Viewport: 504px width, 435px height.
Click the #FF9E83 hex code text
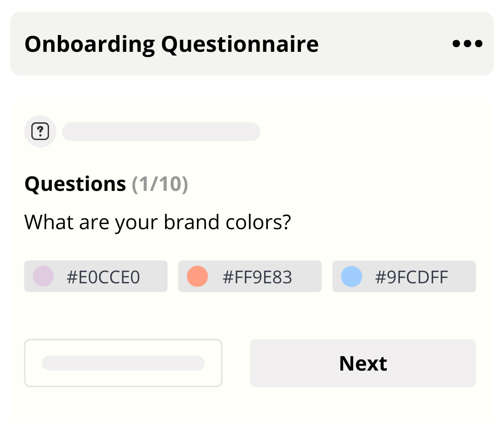(x=257, y=277)
